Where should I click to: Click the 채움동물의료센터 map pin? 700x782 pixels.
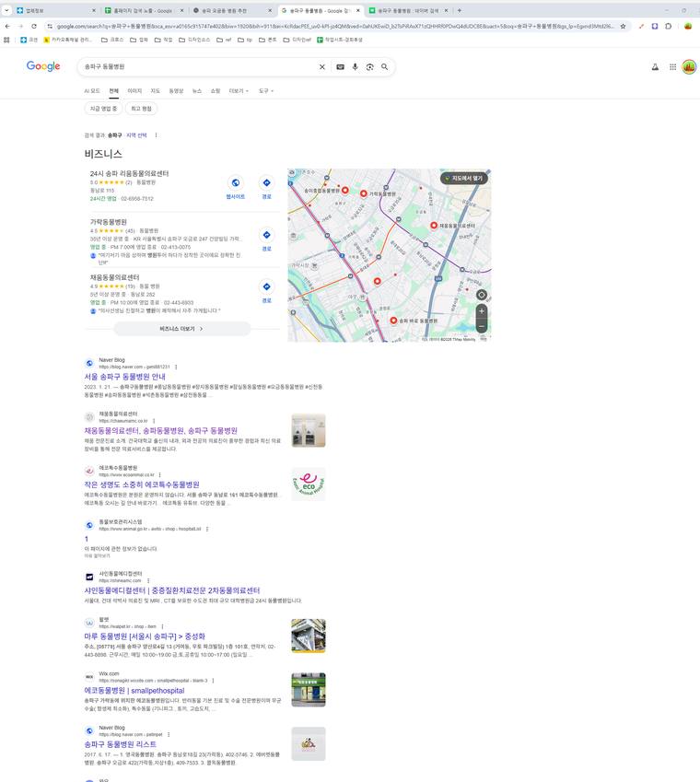[434, 226]
